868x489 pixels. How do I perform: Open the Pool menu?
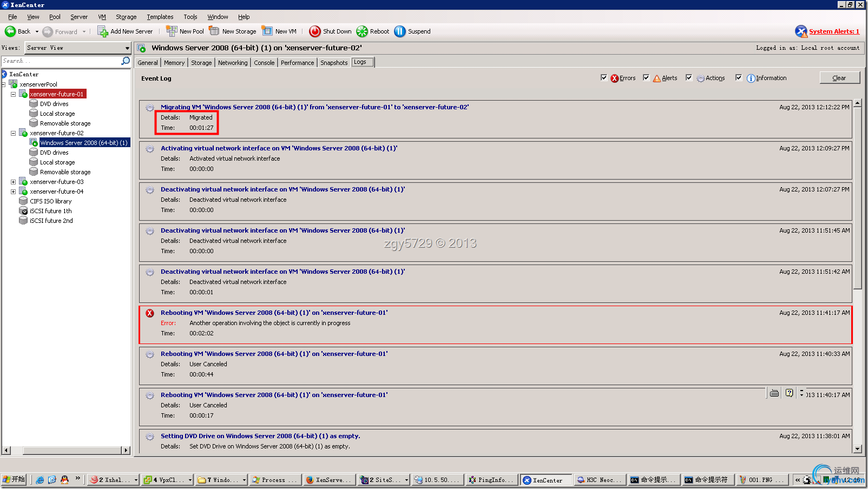(55, 17)
